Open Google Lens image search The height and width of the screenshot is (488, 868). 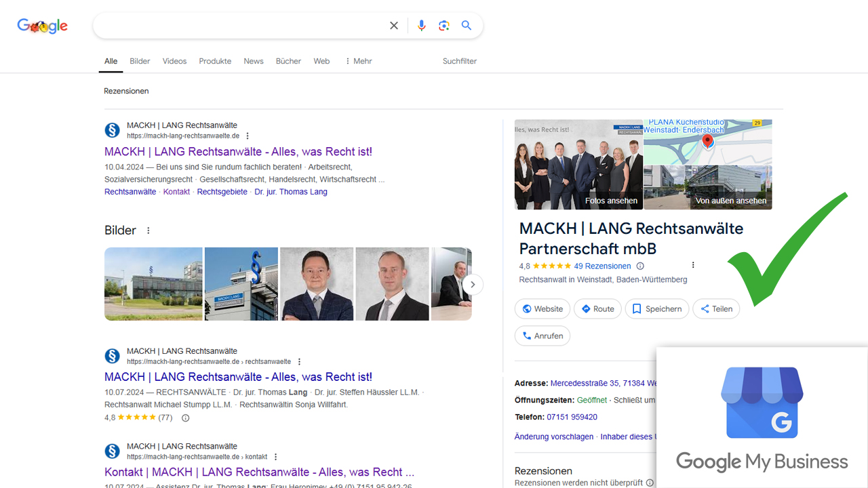point(444,26)
